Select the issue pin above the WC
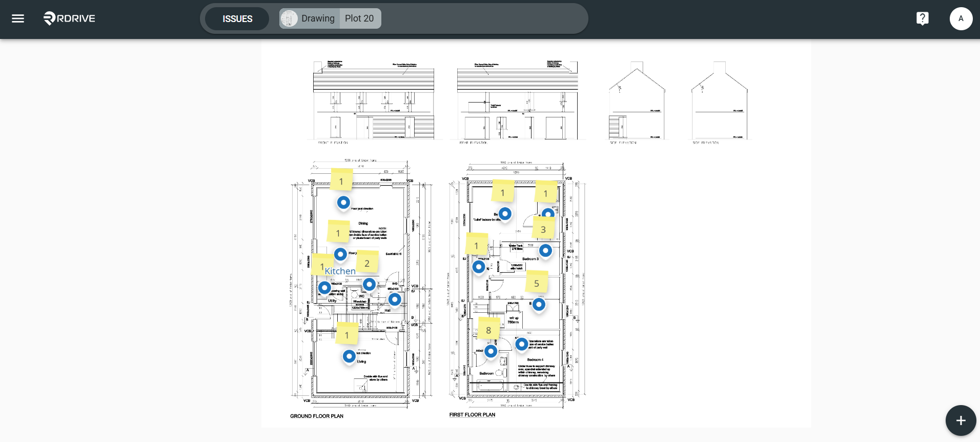This screenshot has width=980, height=442. 369,284
